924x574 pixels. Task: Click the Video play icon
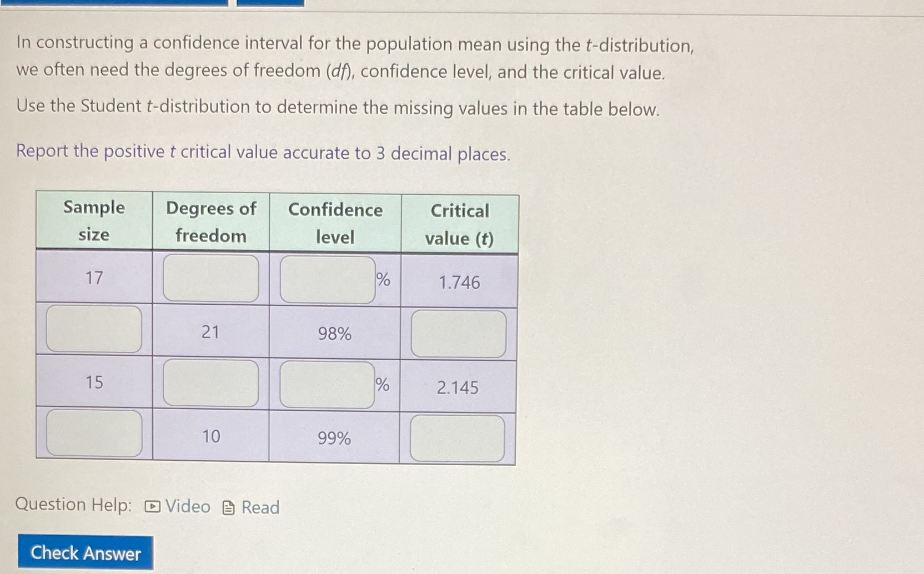pos(152,506)
